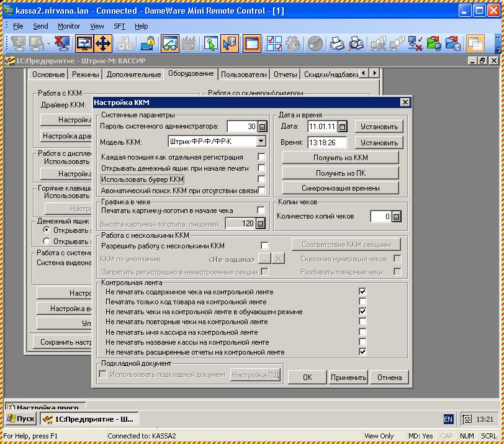The height and width of the screenshot is (444, 504).
Task: Click the grayed keyboard toolbar icon
Action: (188, 43)
